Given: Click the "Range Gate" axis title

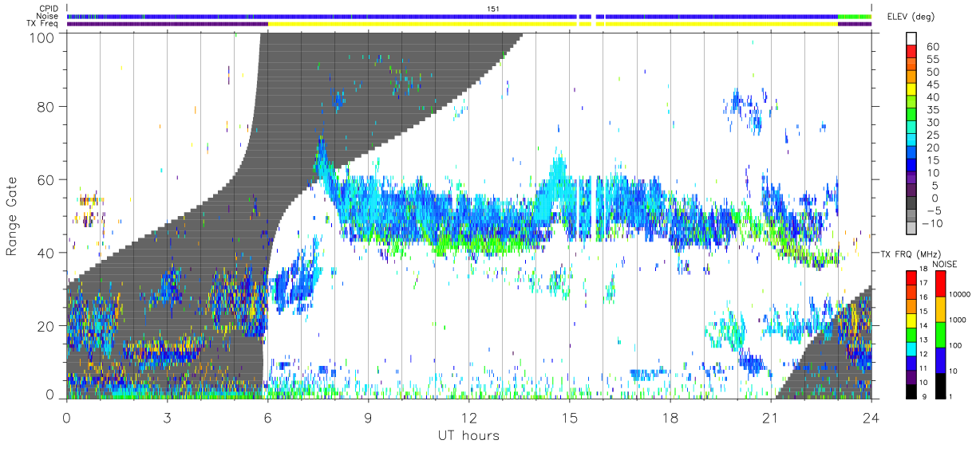Looking at the screenshot, I should 12,216.
